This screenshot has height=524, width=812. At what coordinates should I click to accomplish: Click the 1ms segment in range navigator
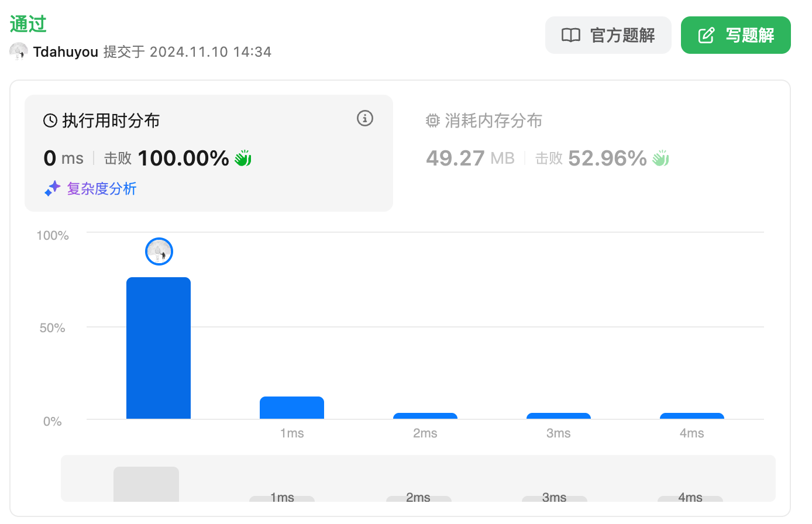pos(282,498)
